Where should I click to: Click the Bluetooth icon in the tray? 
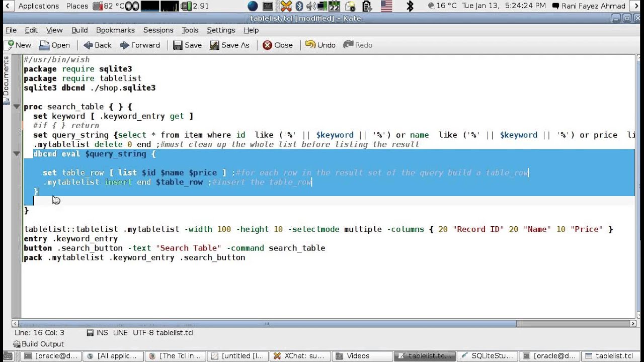[x=299, y=6]
